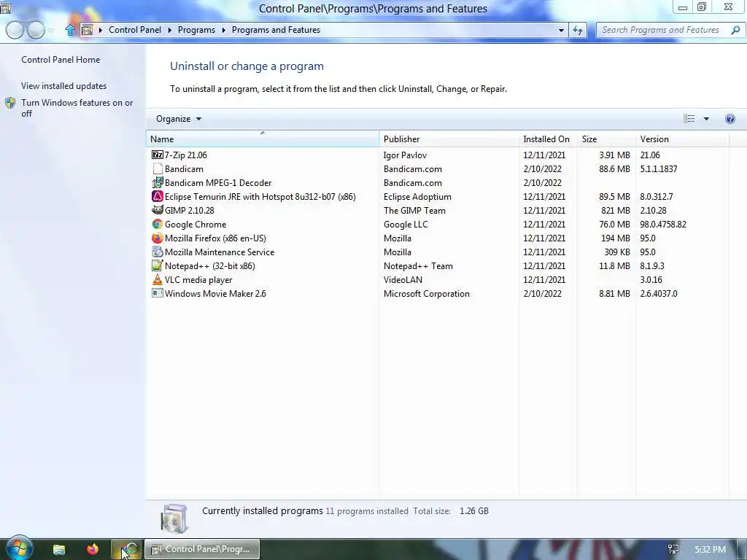This screenshot has width=747, height=560.
Task: Click the Programs breadcrumb
Action: pyautogui.click(x=196, y=30)
